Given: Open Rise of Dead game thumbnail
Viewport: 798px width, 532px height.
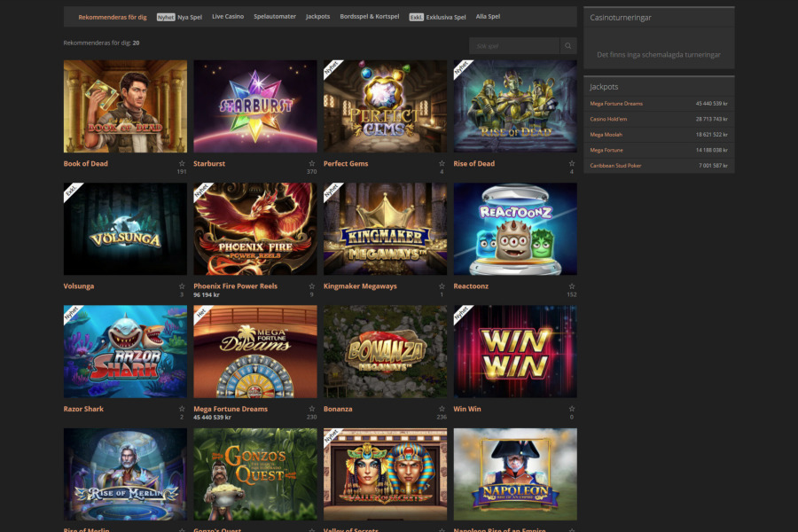Looking at the screenshot, I should (515, 106).
